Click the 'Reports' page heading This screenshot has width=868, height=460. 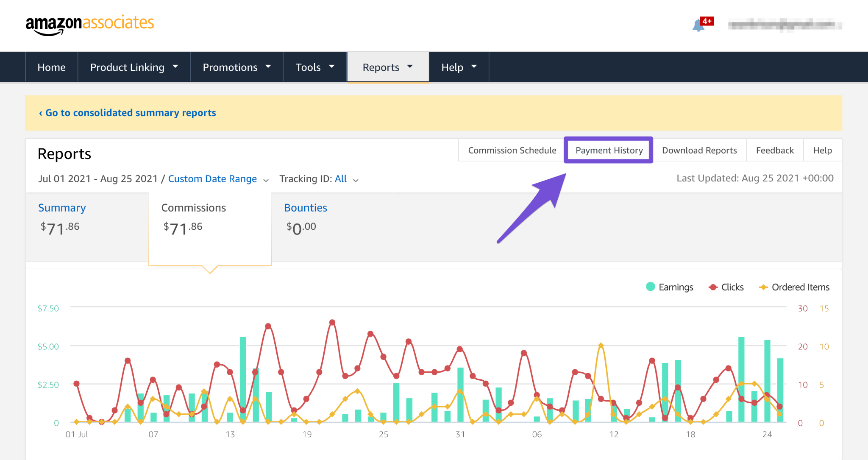coord(64,154)
